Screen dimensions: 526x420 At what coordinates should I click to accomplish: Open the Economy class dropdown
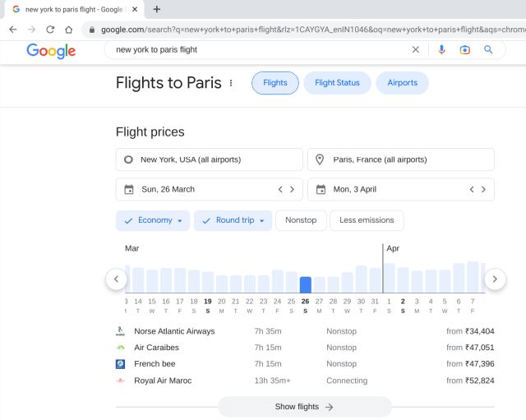pyautogui.click(x=153, y=220)
